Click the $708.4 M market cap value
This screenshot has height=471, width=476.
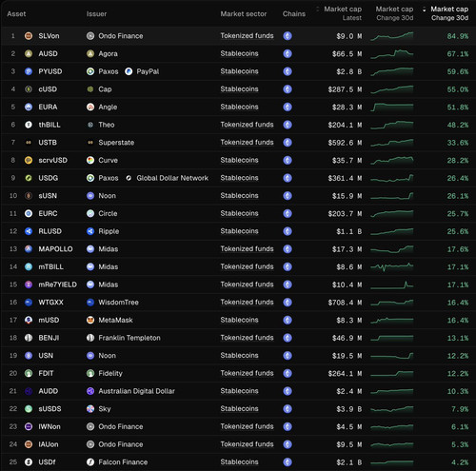point(345,303)
